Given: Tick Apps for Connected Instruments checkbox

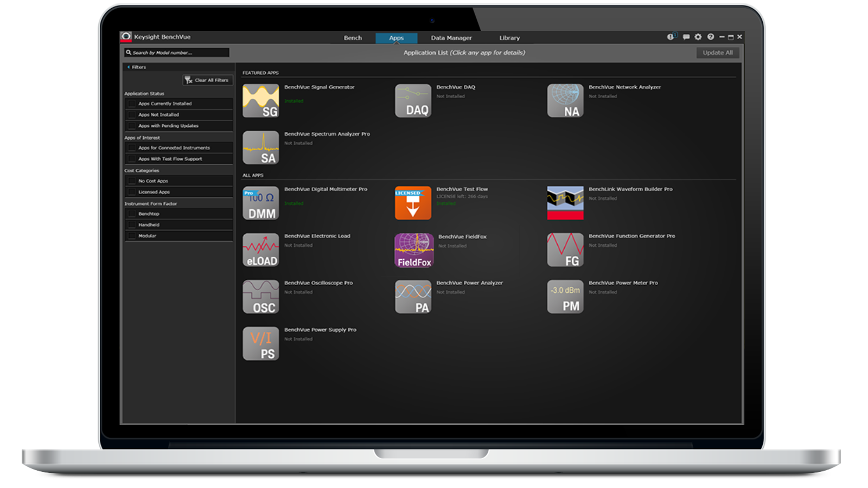Looking at the screenshot, I should [x=132, y=148].
